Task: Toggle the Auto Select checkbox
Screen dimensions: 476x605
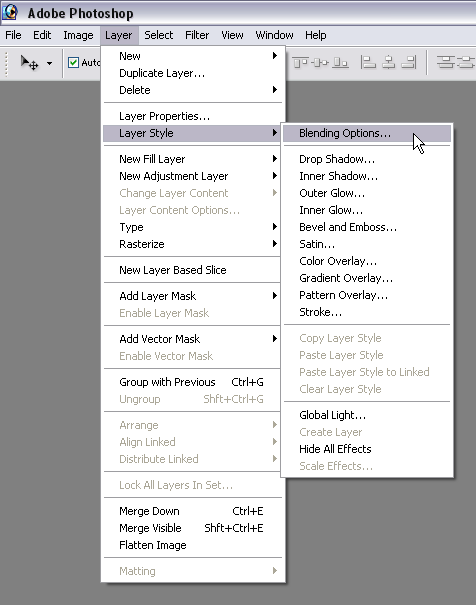Action: [73, 63]
